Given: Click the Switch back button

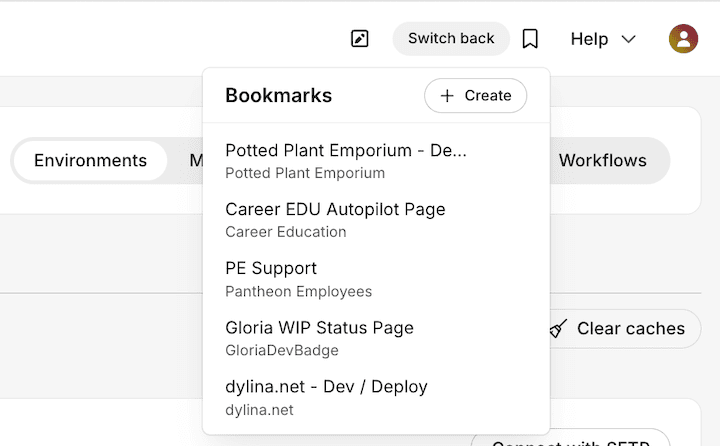Looking at the screenshot, I should [451, 39].
